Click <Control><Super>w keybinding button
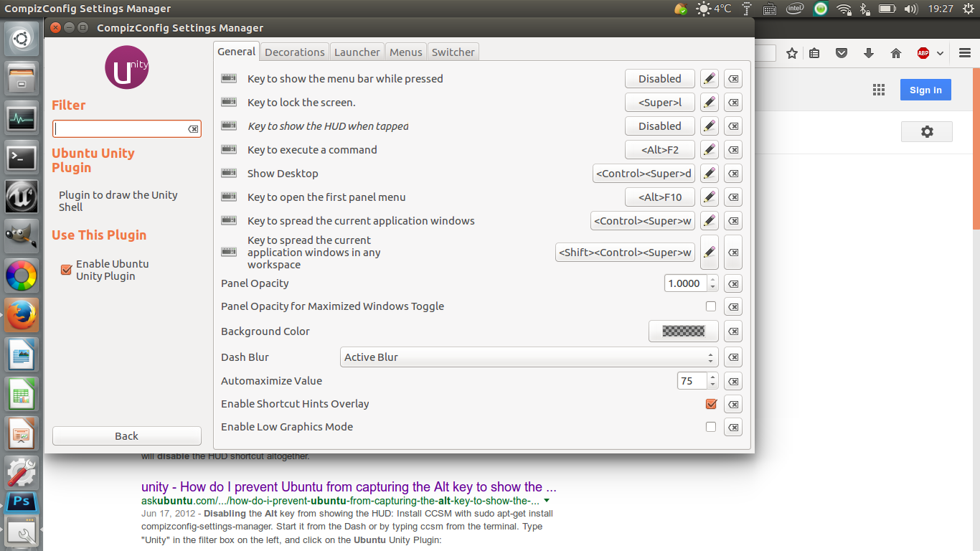This screenshot has height=551, width=980. (643, 221)
